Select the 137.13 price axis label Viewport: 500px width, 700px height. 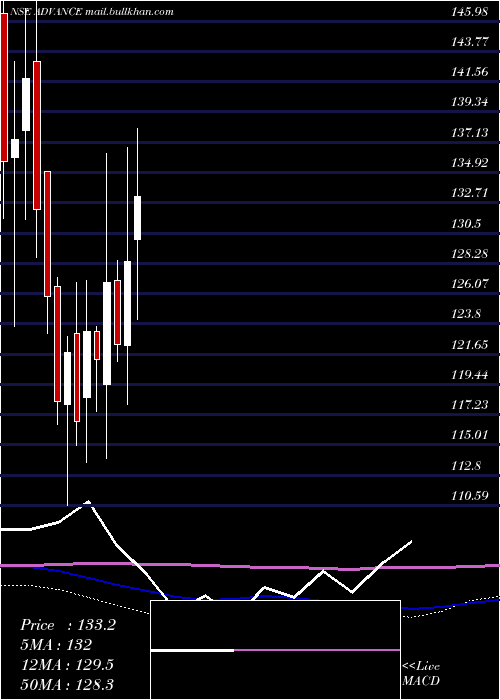pyautogui.click(x=469, y=133)
